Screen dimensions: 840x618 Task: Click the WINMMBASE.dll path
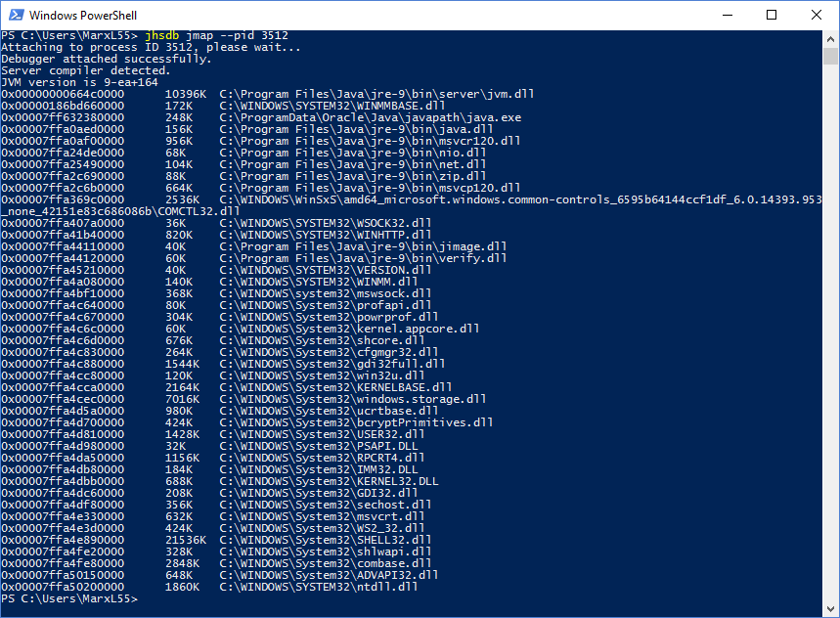tap(332, 106)
